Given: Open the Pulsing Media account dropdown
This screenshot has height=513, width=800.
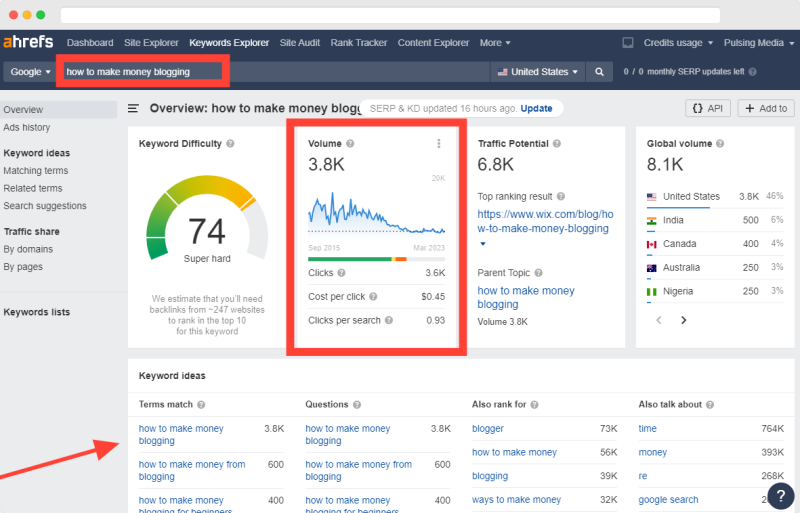Looking at the screenshot, I should click(x=759, y=43).
